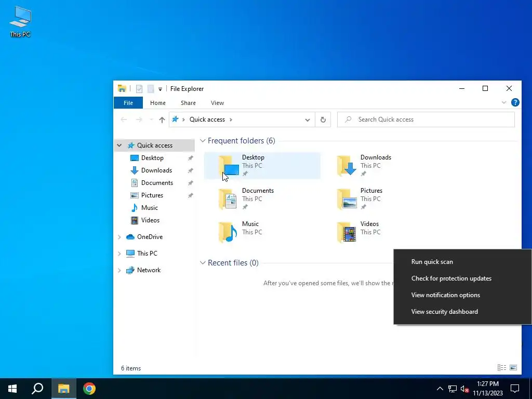Select the Desktop frequent folder icon
This screenshot has height=399, width=532.
(x=229, y=166)
